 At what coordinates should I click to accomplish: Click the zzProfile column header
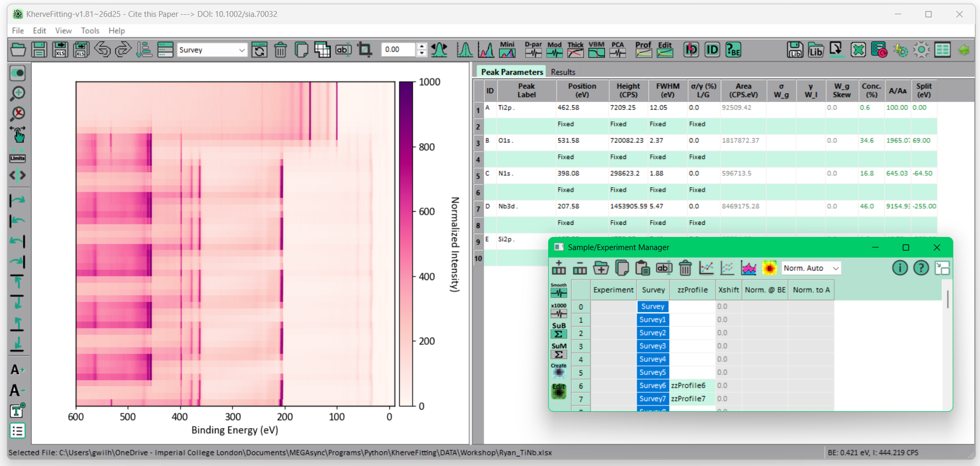[x=692, y=290]
